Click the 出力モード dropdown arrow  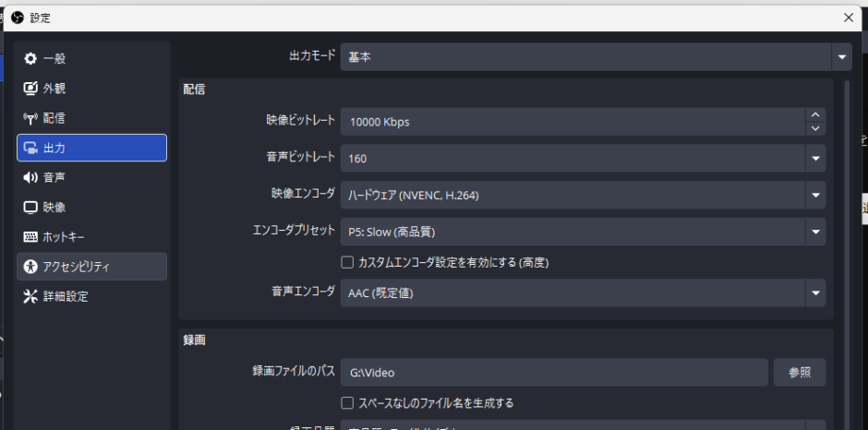(842, 57)
